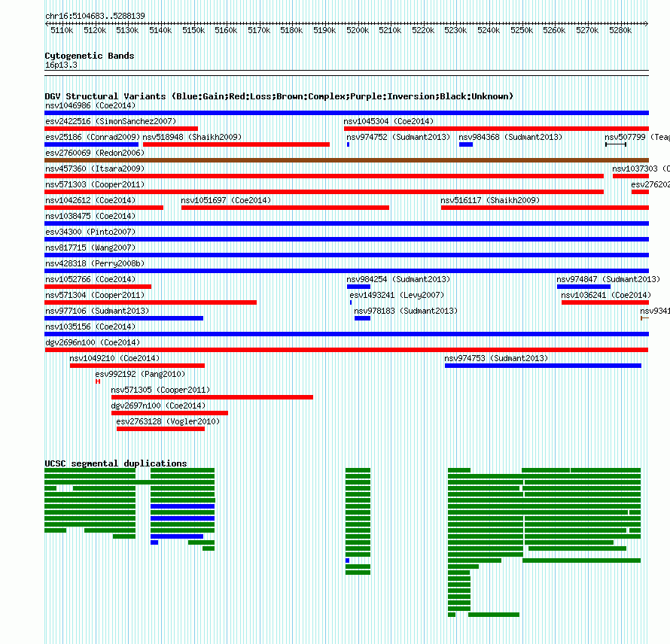Click the nsv984368 (Sudmant2013) blue bar
This screenshot has height=644, width=670.
[x=466, y=144]
